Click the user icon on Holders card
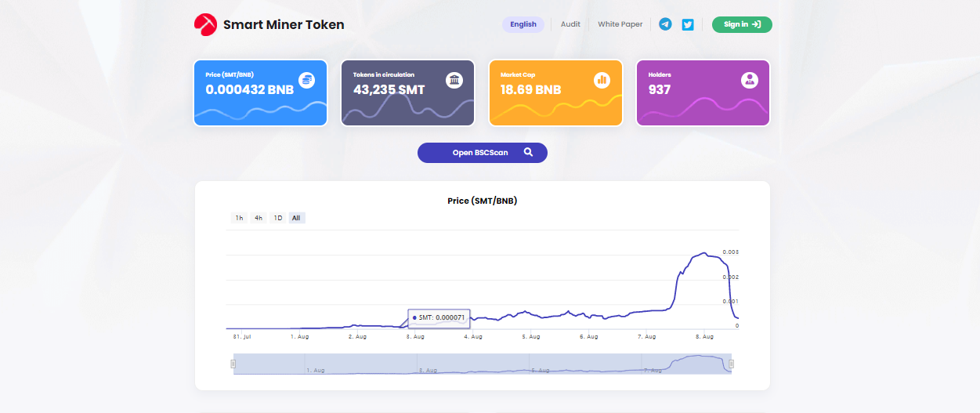The height and width of the screenshot is (413, 980). click(750, 80)
